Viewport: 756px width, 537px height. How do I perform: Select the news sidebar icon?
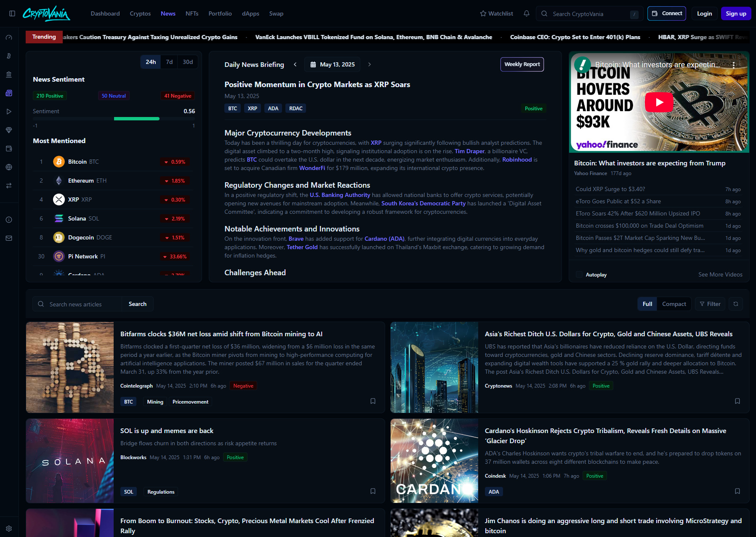[9, 93]
